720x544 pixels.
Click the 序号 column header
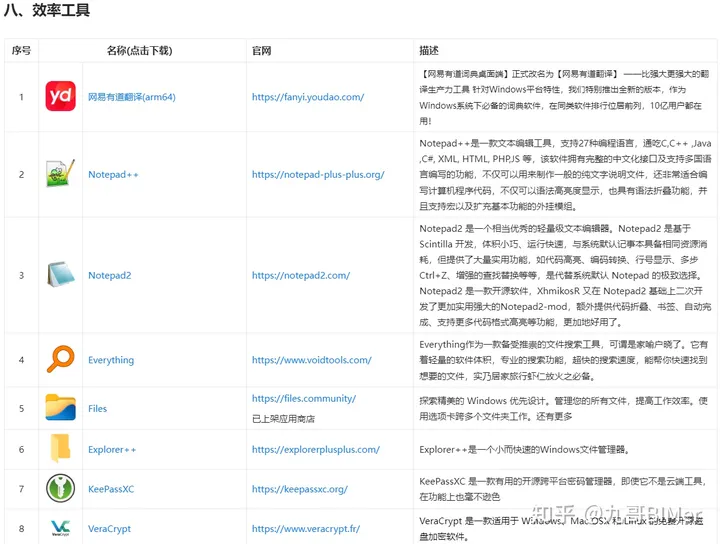(x=22, y=50)
